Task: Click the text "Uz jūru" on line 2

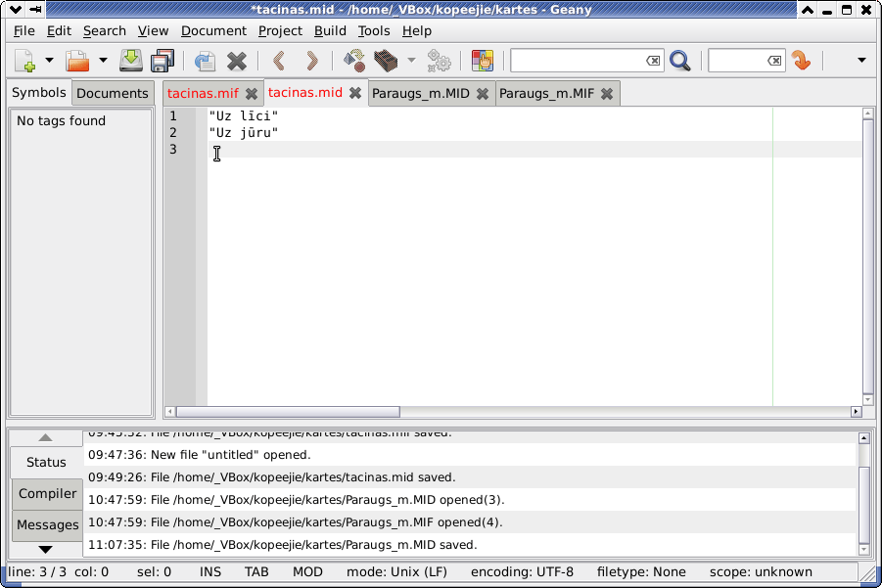Action: (244, 133)
